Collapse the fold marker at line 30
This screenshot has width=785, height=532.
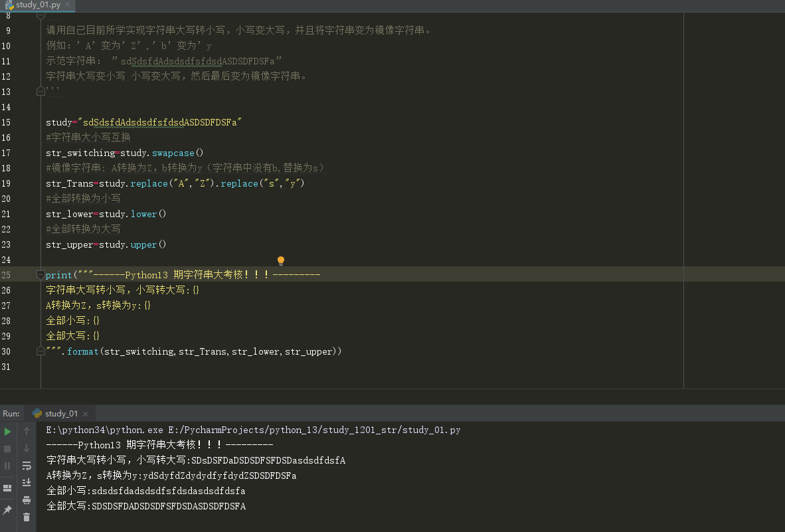41,351
